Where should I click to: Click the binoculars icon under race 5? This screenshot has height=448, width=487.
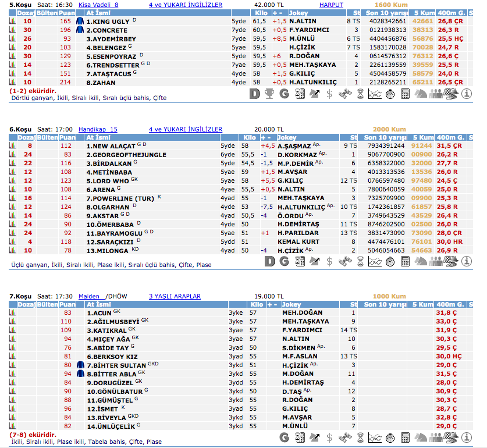[x=345, y=94]
